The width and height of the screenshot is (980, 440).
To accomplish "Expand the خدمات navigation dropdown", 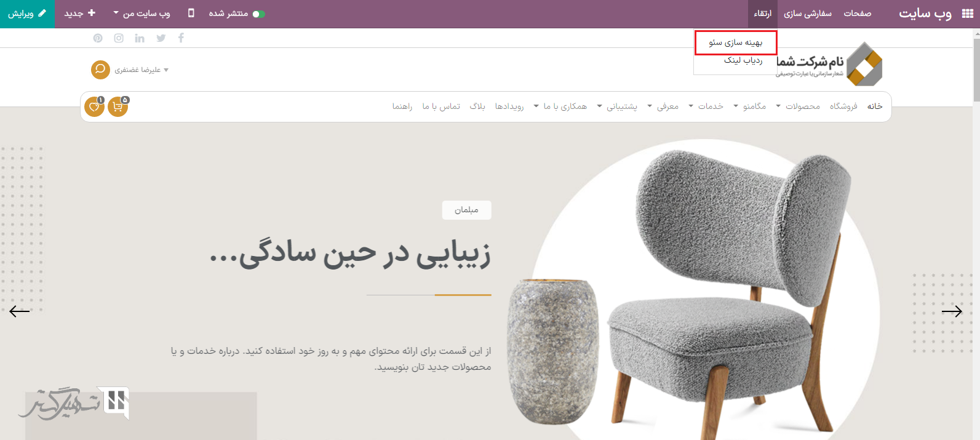I will click(706, 106).
